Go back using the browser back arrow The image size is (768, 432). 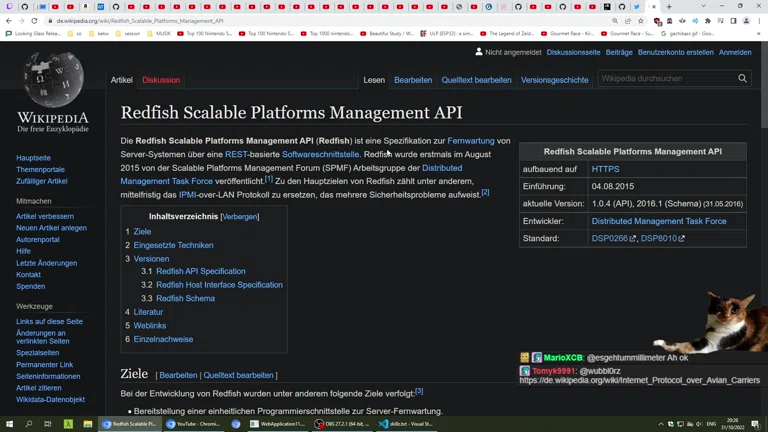coord(9,21)
